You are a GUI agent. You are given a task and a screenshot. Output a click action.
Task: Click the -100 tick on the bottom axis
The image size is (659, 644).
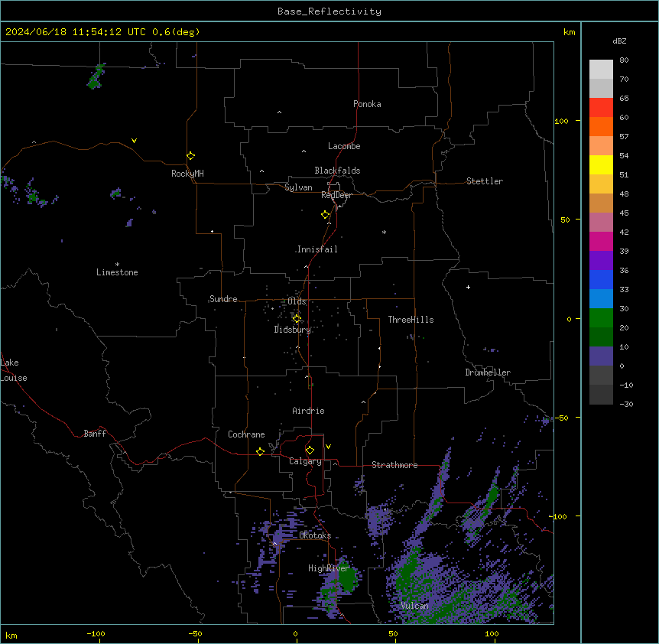click(x=96, y=633)
